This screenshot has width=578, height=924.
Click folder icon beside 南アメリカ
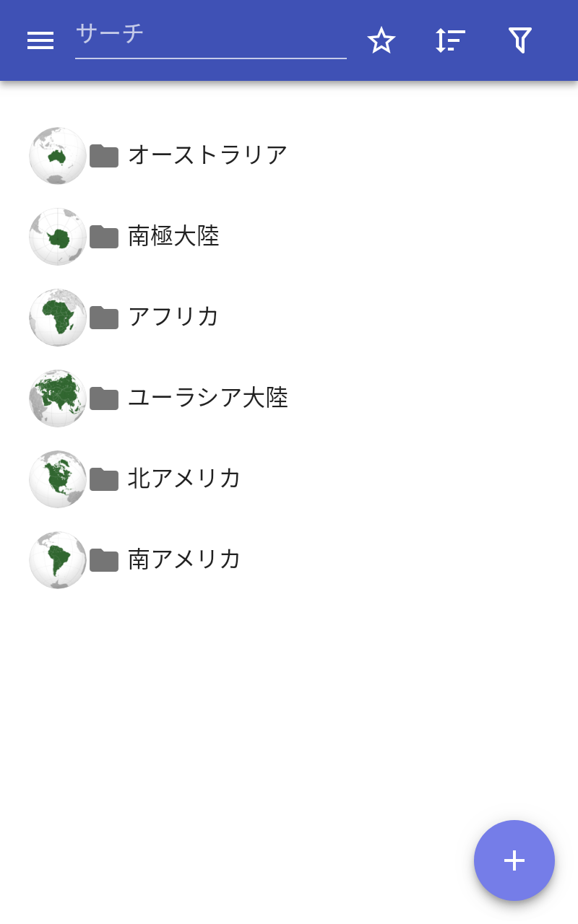pos(104,559)
